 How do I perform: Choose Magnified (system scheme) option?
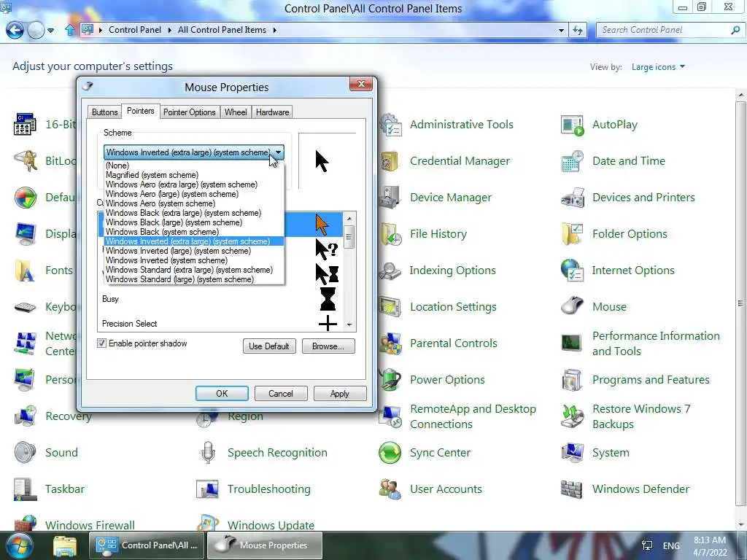(x=194, y=175)
